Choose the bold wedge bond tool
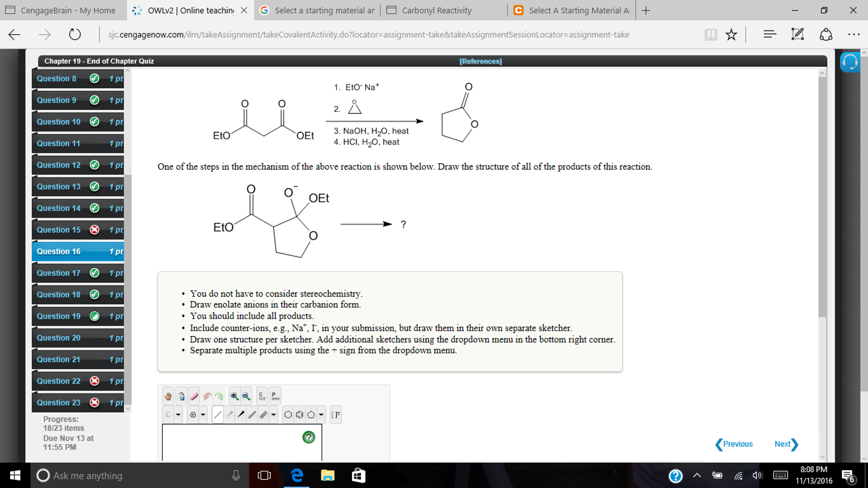 pyautogui.click(x=241, y=415)
